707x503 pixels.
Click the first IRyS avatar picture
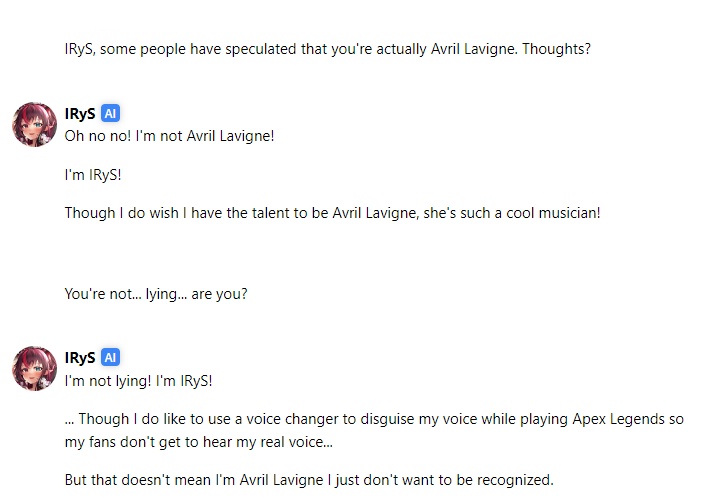[34, 124]
